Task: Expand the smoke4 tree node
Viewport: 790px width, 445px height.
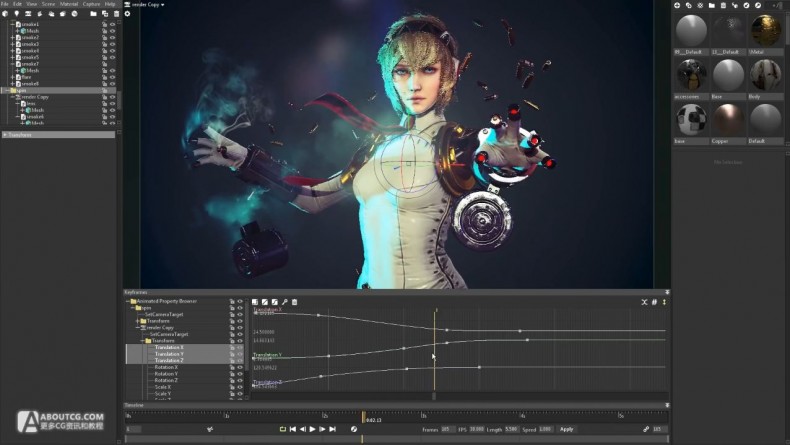Action: [x=13, y=50]
